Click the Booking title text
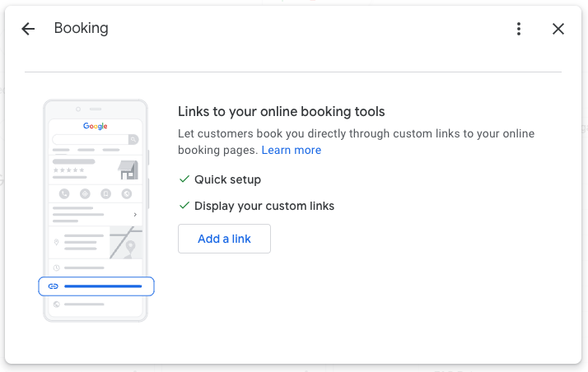This screenshot has width=588, height=372. (81, 29)
